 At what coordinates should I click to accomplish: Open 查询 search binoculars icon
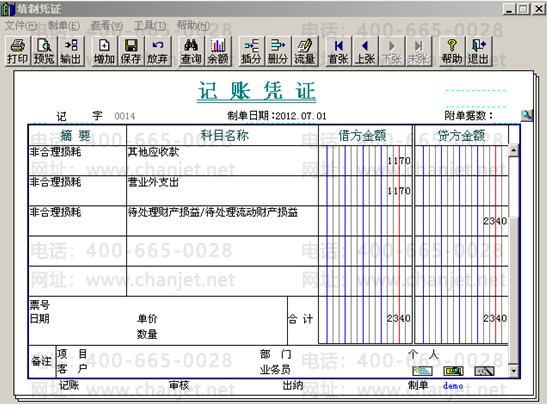(191, 52)
